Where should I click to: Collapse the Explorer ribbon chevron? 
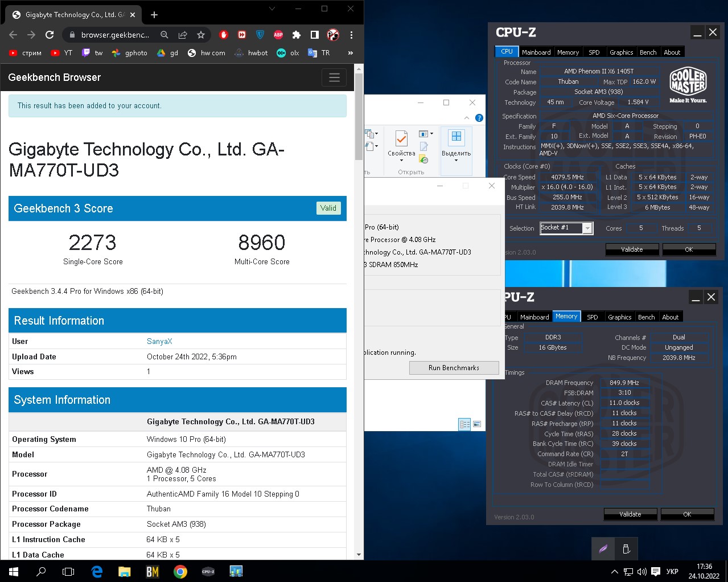tap(467, 118)
